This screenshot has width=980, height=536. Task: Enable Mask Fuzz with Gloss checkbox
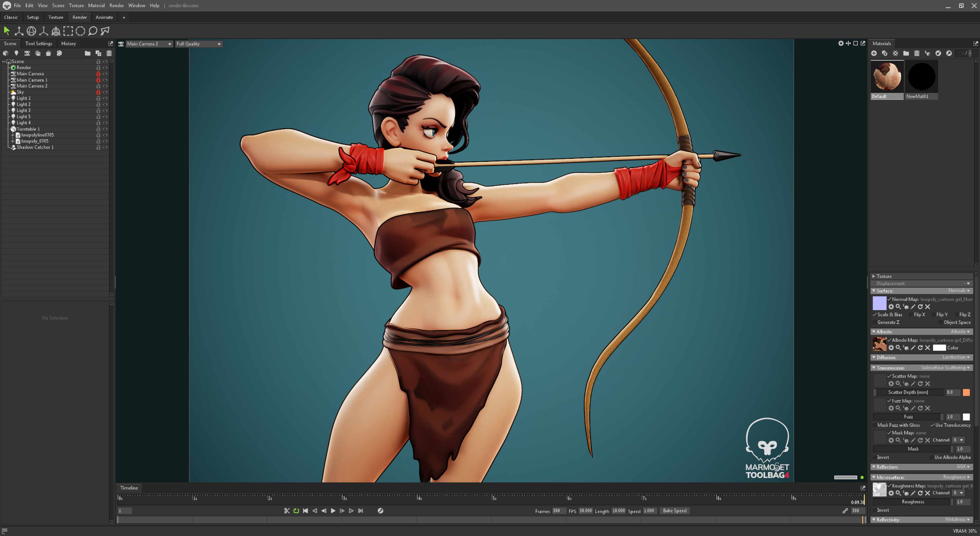[875, 425]
